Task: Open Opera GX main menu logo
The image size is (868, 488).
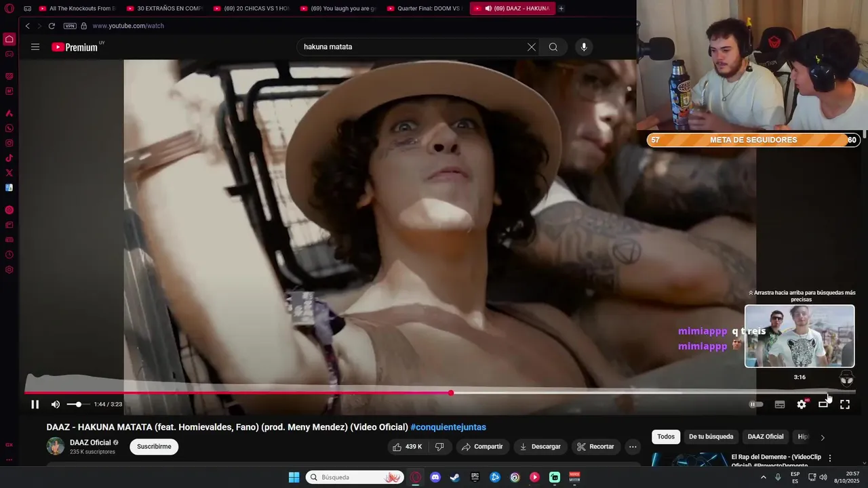Action: [9, 9]
